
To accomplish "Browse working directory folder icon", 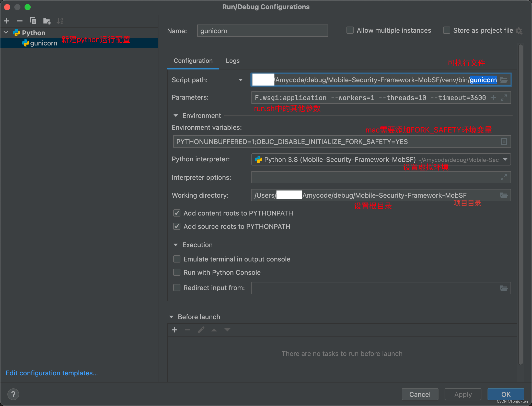I will tap(504, 195).
